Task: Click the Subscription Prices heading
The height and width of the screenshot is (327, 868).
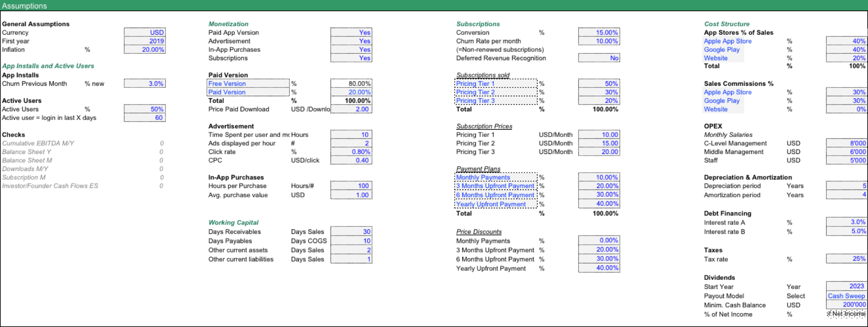Action: tap(484, 126)
